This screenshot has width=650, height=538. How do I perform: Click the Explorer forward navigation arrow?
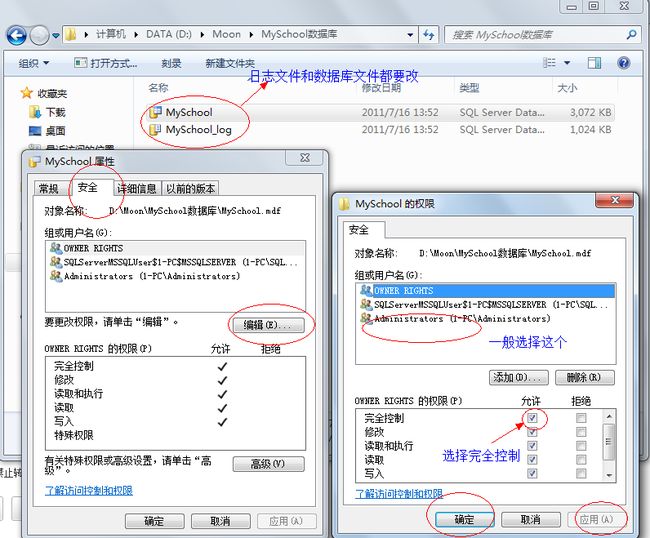pyautogui.click(x=40, y=35)
